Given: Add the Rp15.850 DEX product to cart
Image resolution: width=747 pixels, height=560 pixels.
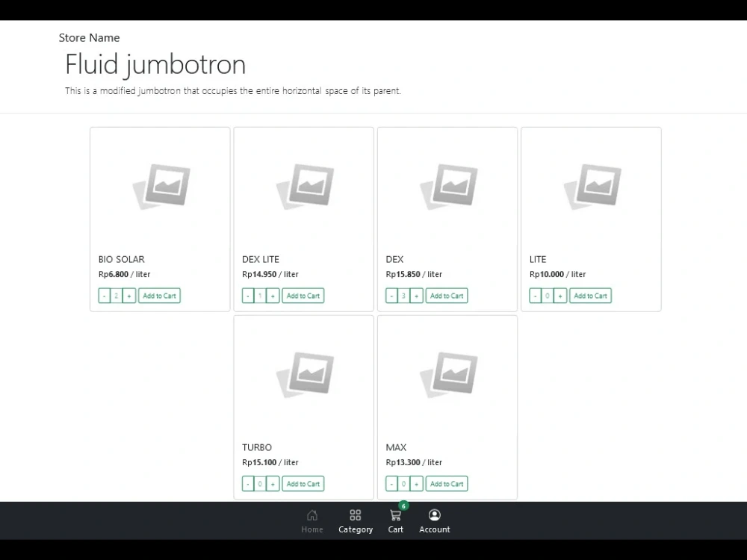Looking at the screenshot, I should pos(447,296).
